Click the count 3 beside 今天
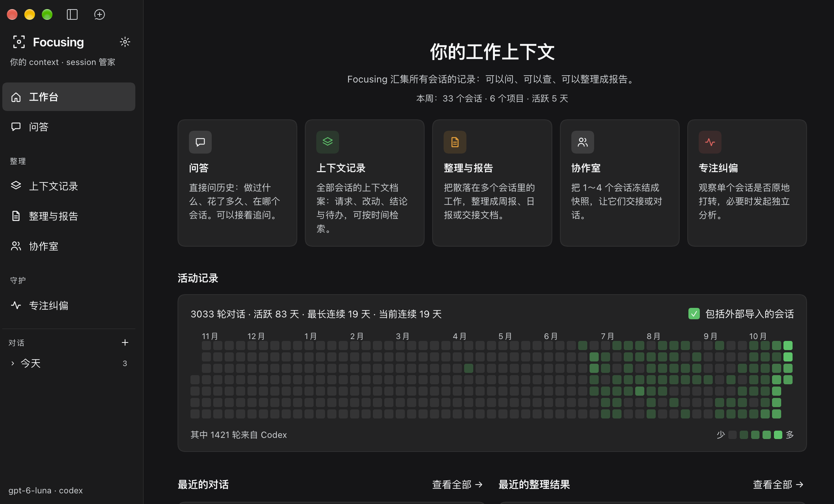834x504 pixels. pyautogui.click(x=125, y=363)
